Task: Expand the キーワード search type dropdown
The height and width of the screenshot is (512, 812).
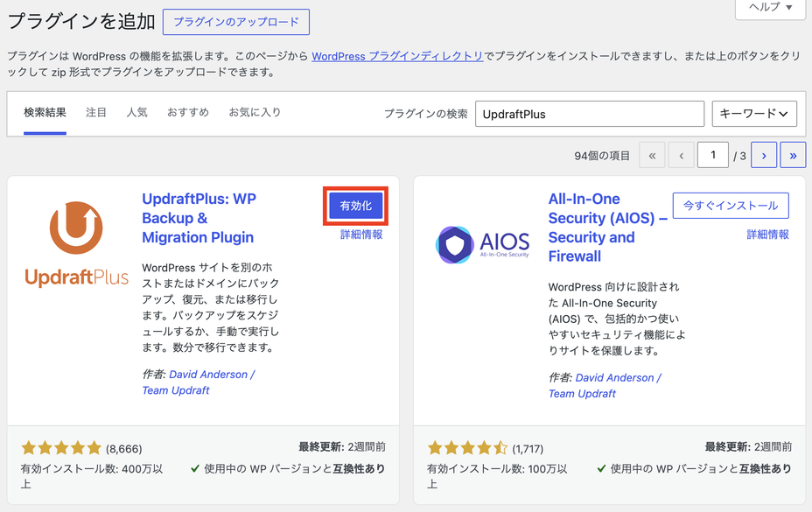Action: 754,114
